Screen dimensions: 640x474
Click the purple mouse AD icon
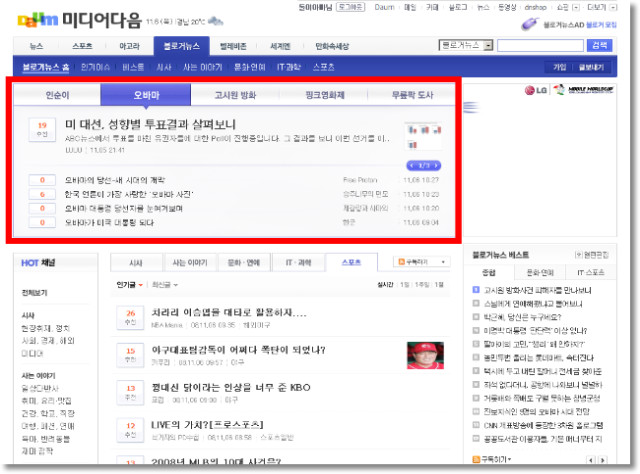point(530,24)
